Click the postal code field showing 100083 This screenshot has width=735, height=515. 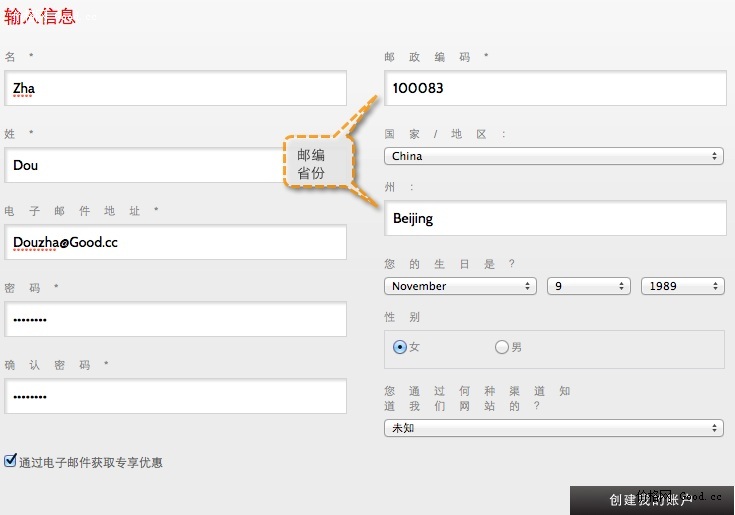[554, 88]
